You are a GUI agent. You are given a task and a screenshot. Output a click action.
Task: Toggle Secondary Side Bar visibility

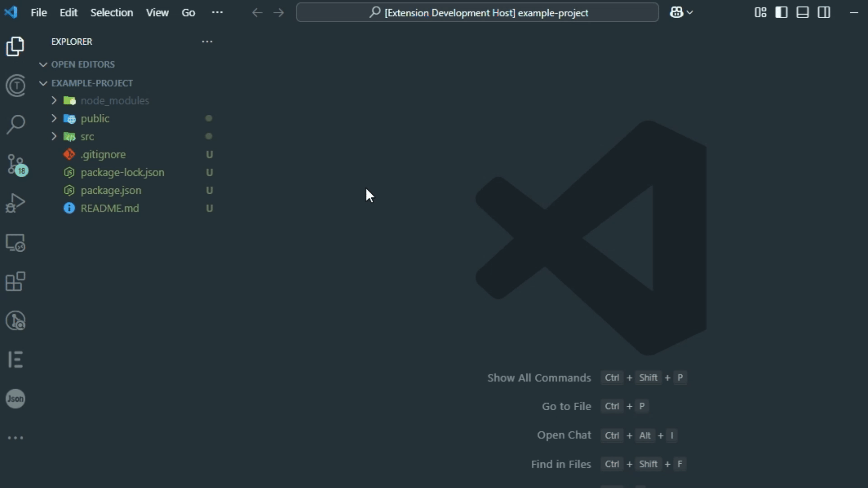[824, 13]
